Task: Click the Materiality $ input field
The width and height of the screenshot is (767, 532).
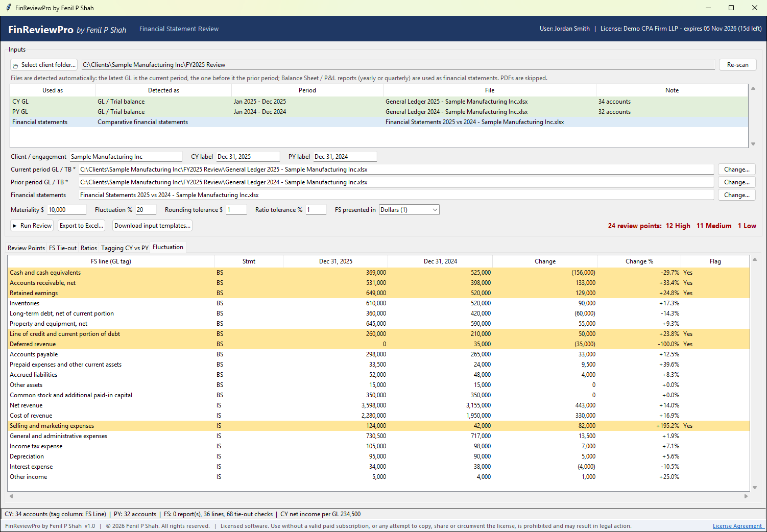Action: point(67,210)
